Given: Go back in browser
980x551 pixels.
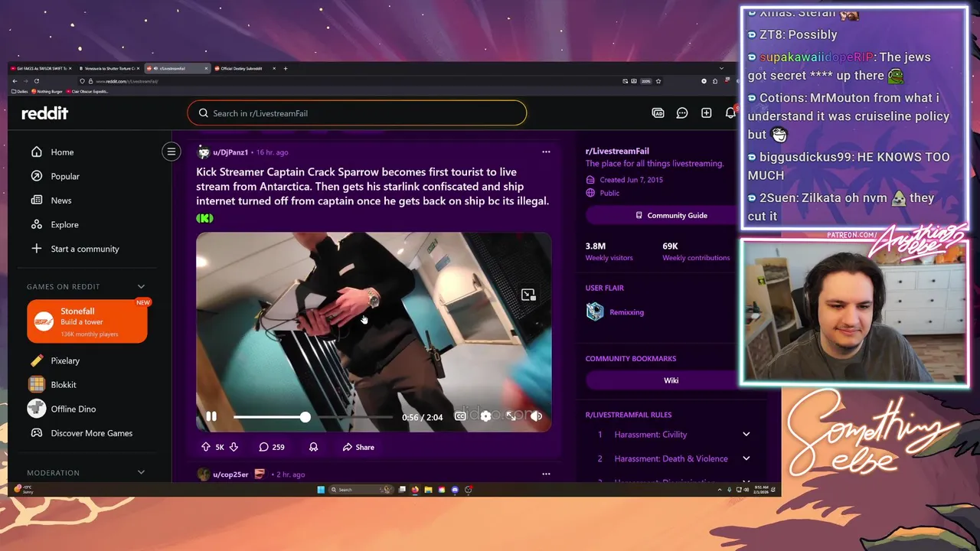Looking at the screenshot, I should click(14, 81).
